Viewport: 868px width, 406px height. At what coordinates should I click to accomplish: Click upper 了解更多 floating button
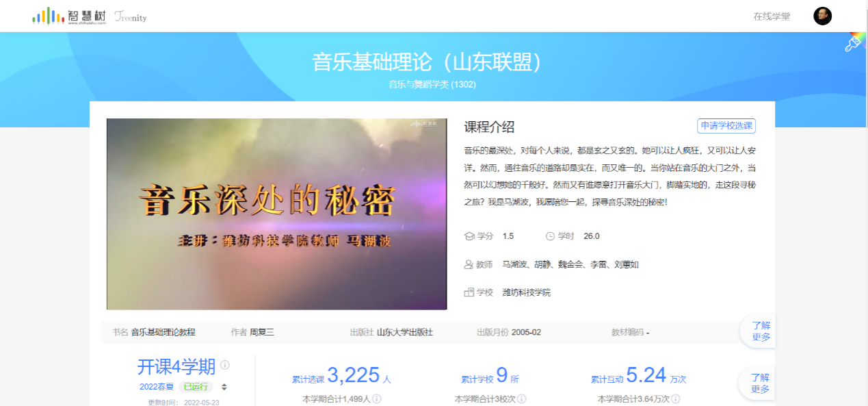point(759,331)
